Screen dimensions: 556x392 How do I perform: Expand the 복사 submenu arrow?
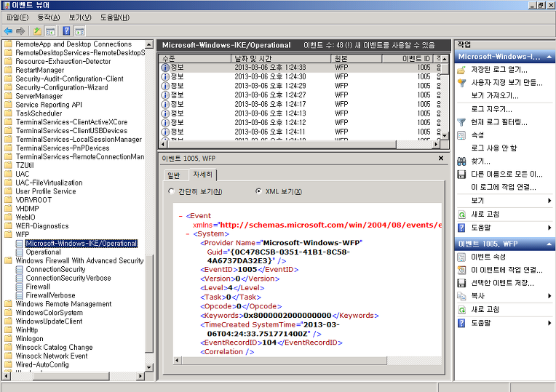[x=549, y=296]
